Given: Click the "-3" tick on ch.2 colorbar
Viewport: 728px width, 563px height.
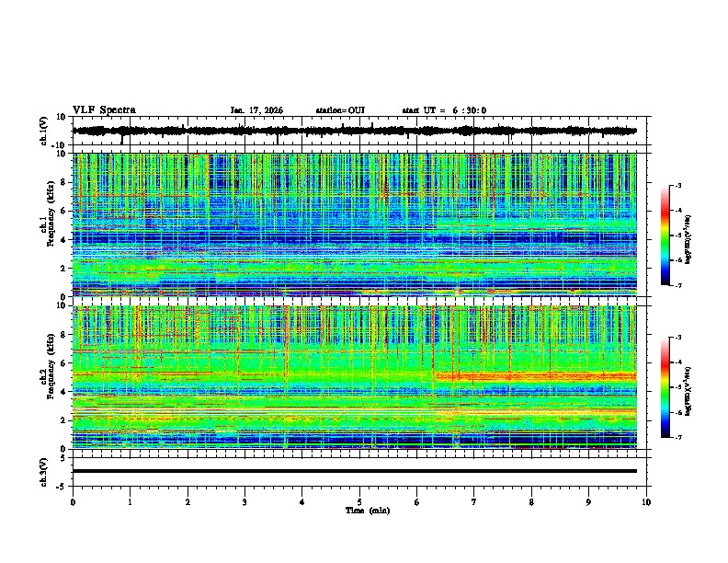Looking at the screenshot, I should (677, 338).
